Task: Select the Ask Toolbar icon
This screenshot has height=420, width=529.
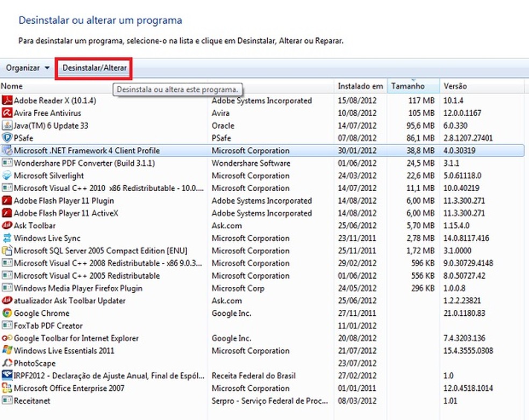Action: (x=7, y=226)
